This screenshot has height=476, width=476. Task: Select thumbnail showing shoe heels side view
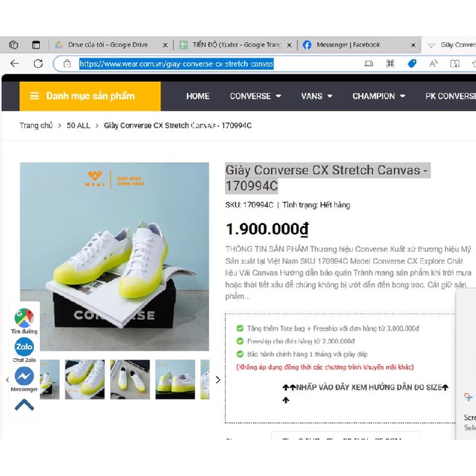pos(175,380)
